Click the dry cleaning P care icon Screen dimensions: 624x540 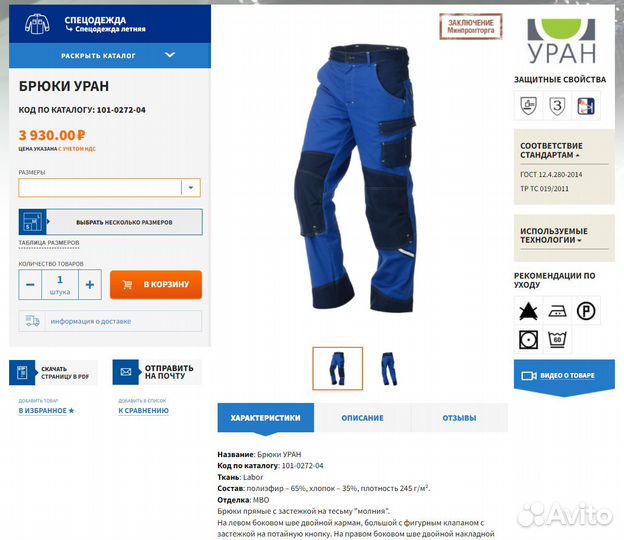(586, 310)
